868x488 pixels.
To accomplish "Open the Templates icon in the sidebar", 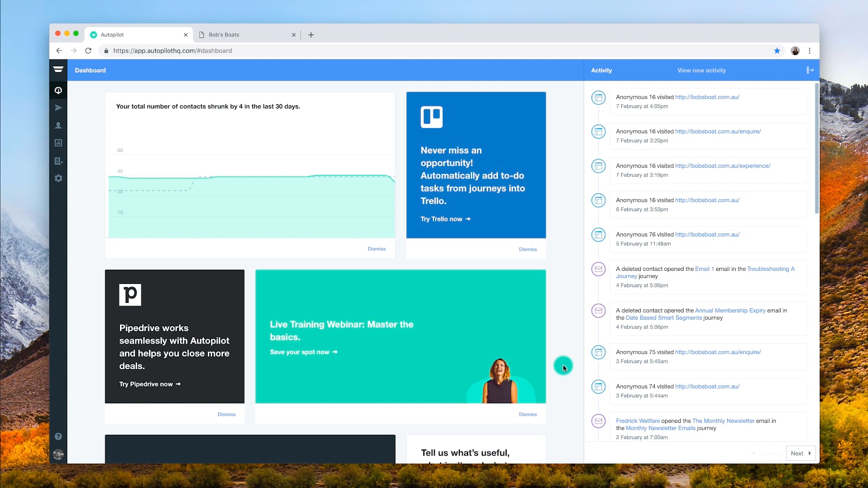I will pos(58,161).
